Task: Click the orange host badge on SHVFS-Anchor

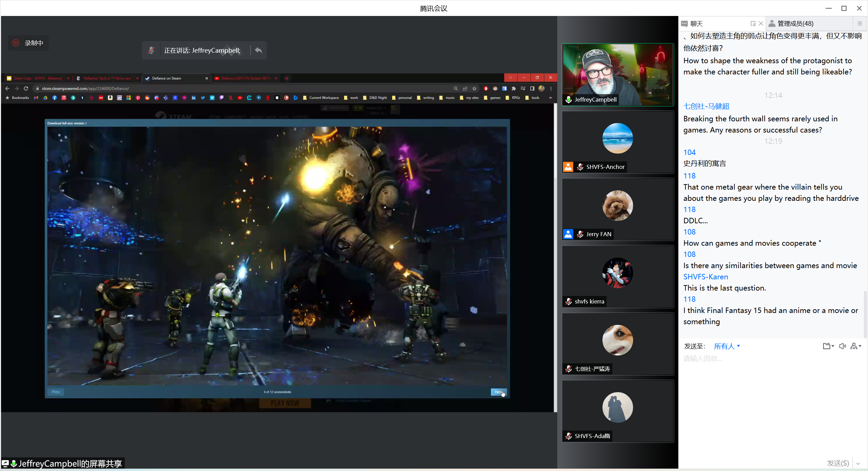Action: click(568, 167)
